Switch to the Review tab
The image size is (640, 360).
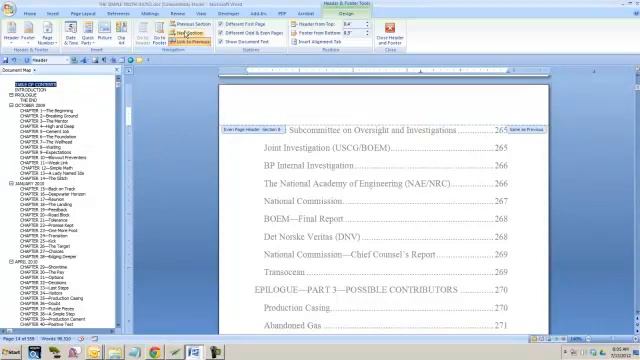(x=178, y=13)
